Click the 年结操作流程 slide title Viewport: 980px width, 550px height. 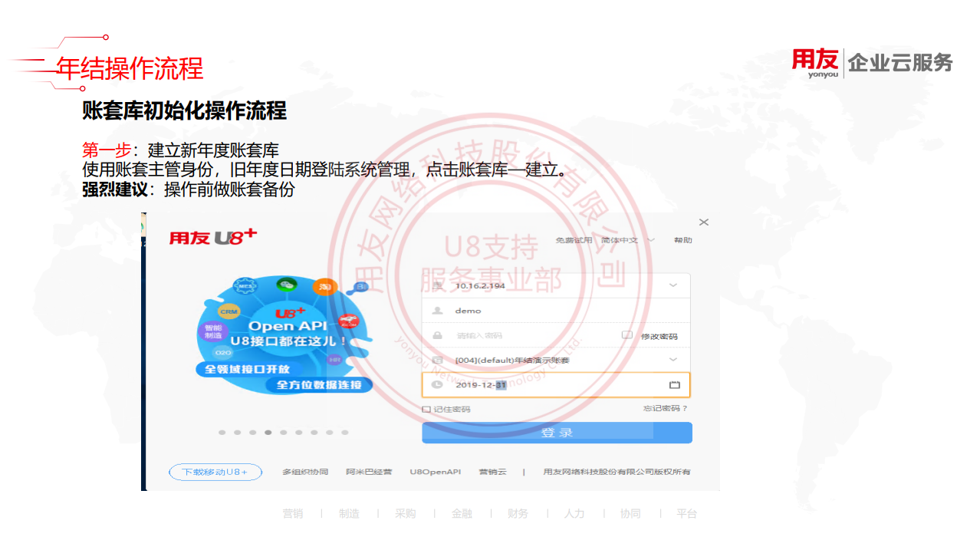[x=130, y=69]
